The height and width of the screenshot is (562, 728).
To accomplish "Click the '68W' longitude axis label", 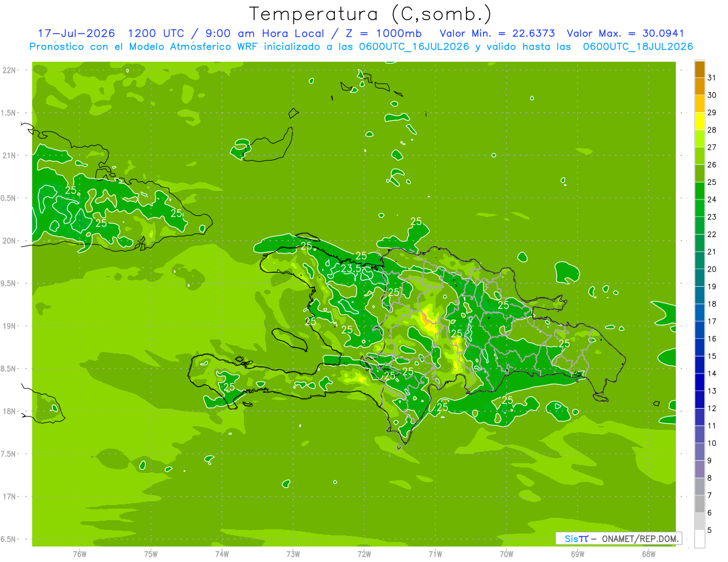I will [x=648, y=554].
